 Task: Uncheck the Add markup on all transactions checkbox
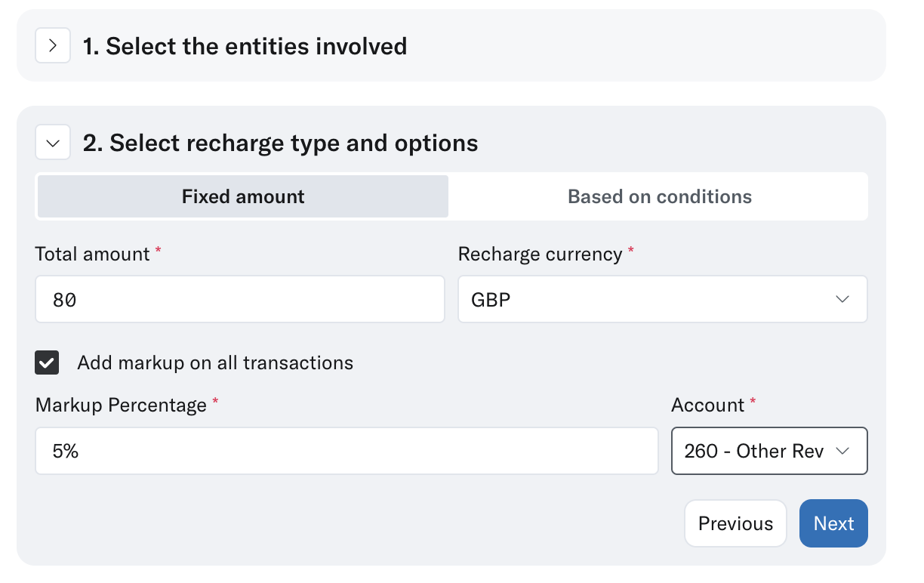click(47, 363)
